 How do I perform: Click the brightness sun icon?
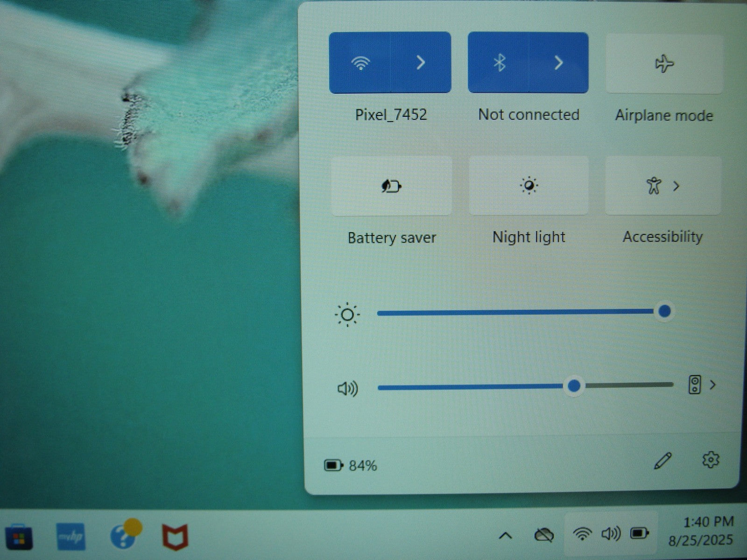[347, 315]
